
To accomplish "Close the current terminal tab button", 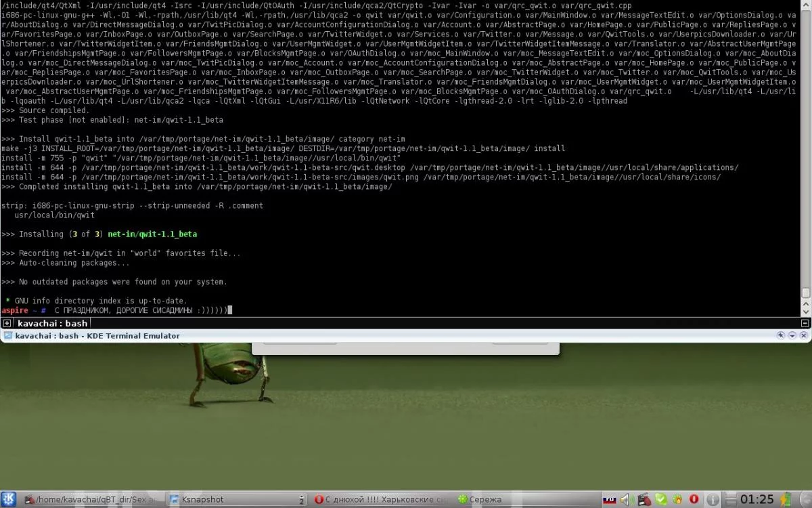I will 805,323.
